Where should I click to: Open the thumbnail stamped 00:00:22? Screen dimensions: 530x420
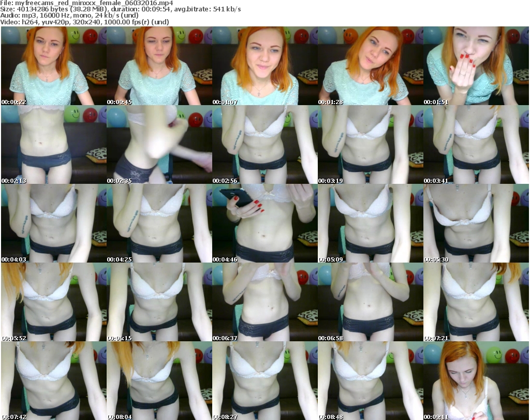click(x=54, y=66)
